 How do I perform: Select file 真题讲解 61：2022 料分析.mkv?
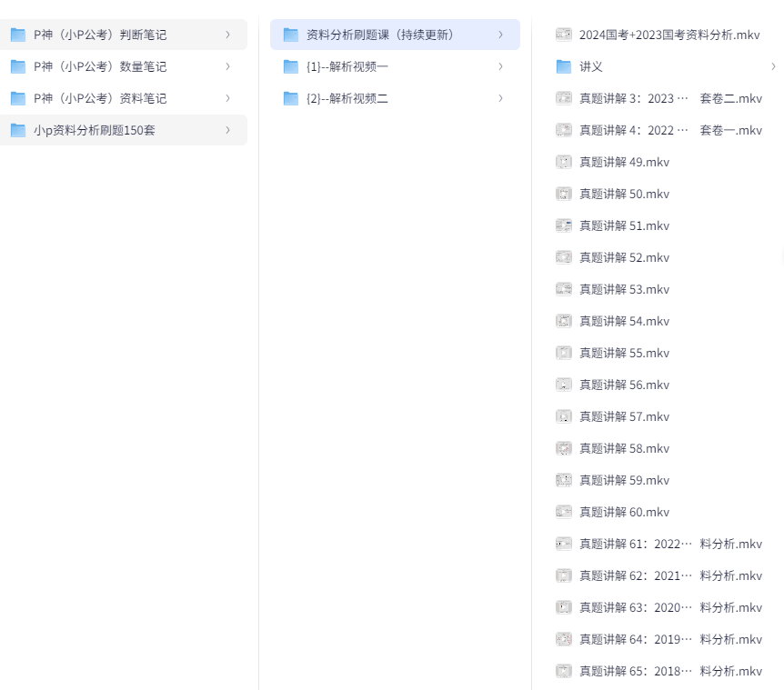670,544
